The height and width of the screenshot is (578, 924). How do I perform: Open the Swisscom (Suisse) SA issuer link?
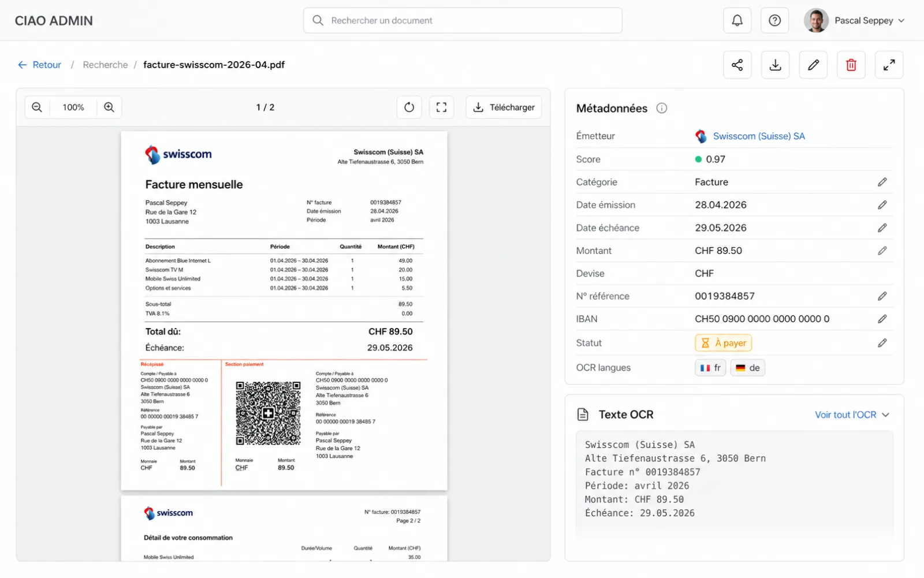click(759, 136)
